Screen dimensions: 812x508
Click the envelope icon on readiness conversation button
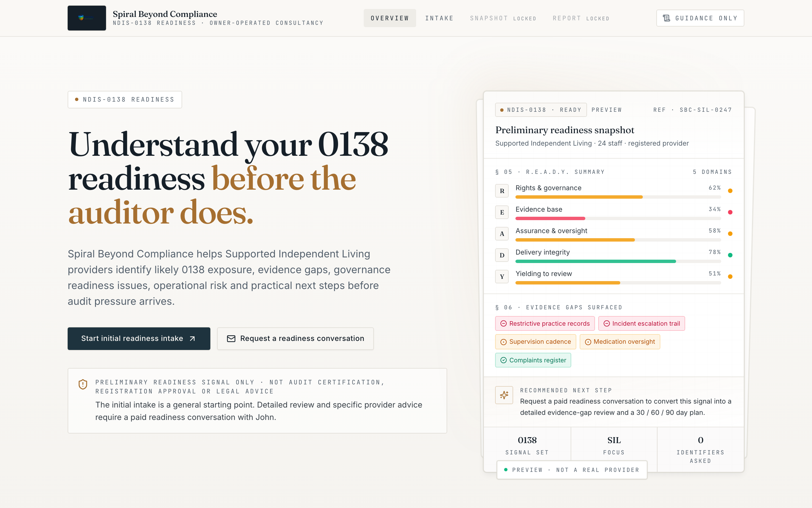[x=231, y=339]
